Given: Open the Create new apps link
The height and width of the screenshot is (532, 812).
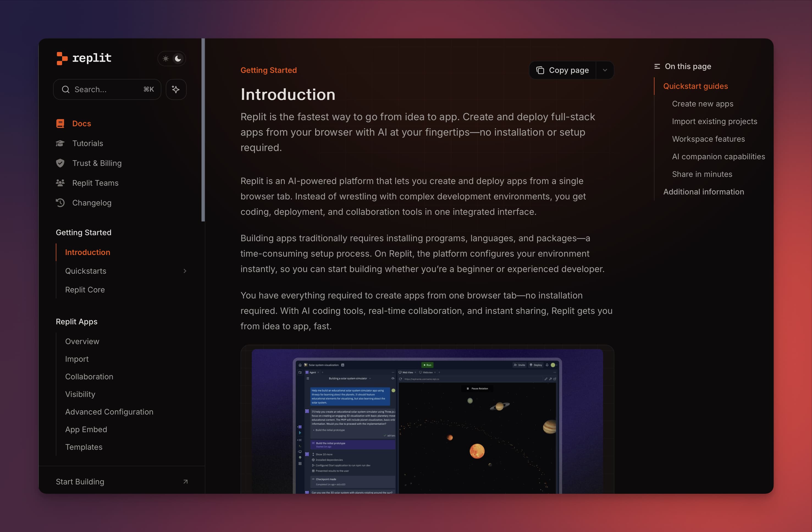Looking at the screenshot, I should 703,104.
